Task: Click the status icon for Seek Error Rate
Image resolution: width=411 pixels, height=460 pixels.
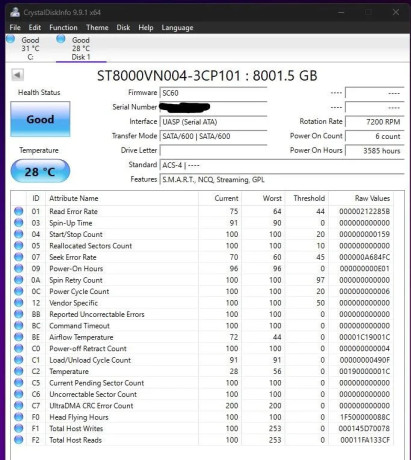Action: 19,257
